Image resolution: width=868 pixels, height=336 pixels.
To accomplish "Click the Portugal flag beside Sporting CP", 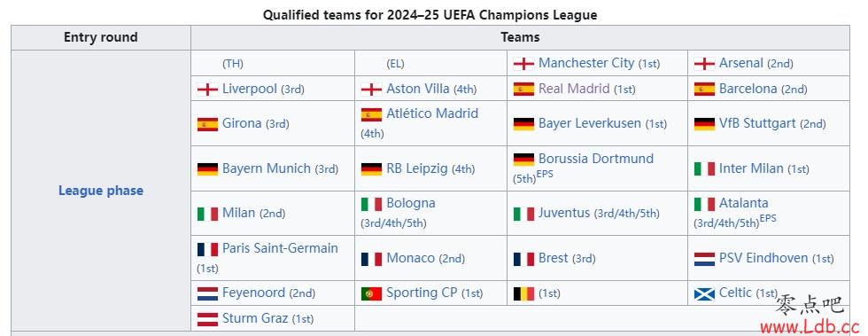I will coord(371,293).
